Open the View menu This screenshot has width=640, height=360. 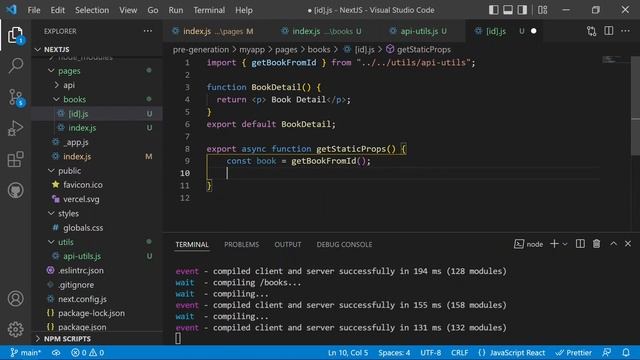pyautogui.click(x=128, y=10)
